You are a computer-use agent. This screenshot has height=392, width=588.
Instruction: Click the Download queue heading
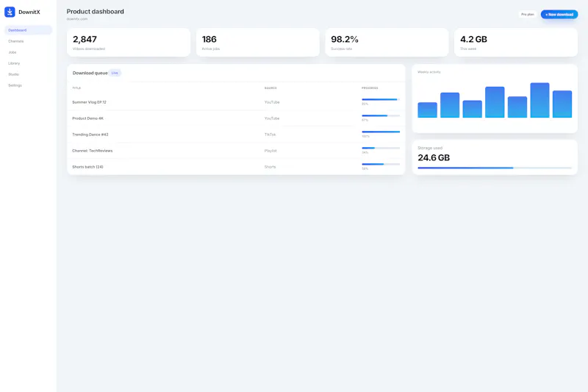click(90, 73)
